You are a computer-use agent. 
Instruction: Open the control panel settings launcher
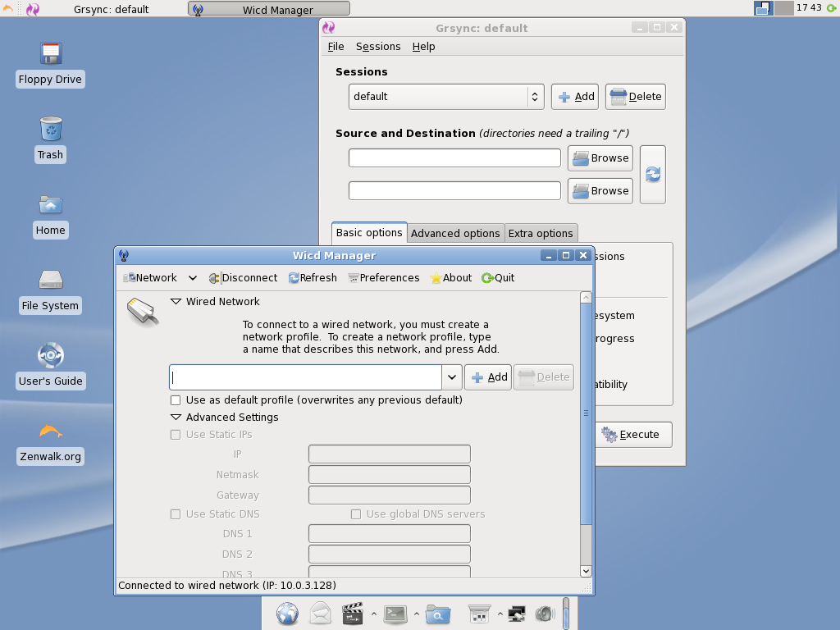coord(479,614)
